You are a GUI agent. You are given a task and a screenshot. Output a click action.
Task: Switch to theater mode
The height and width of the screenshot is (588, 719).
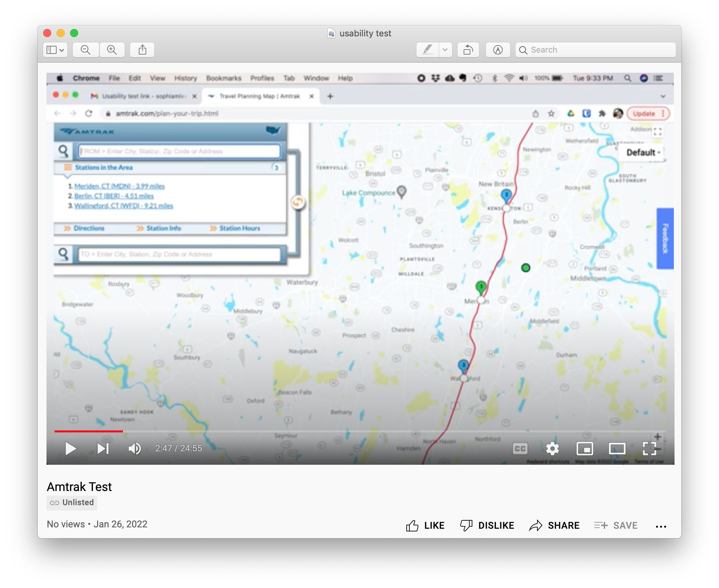click(617, 449)
